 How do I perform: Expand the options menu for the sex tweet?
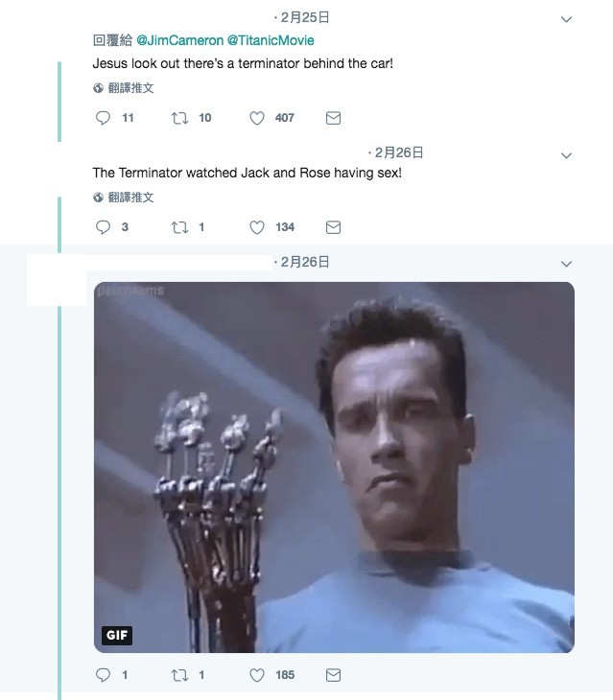[x=566, y=155]
